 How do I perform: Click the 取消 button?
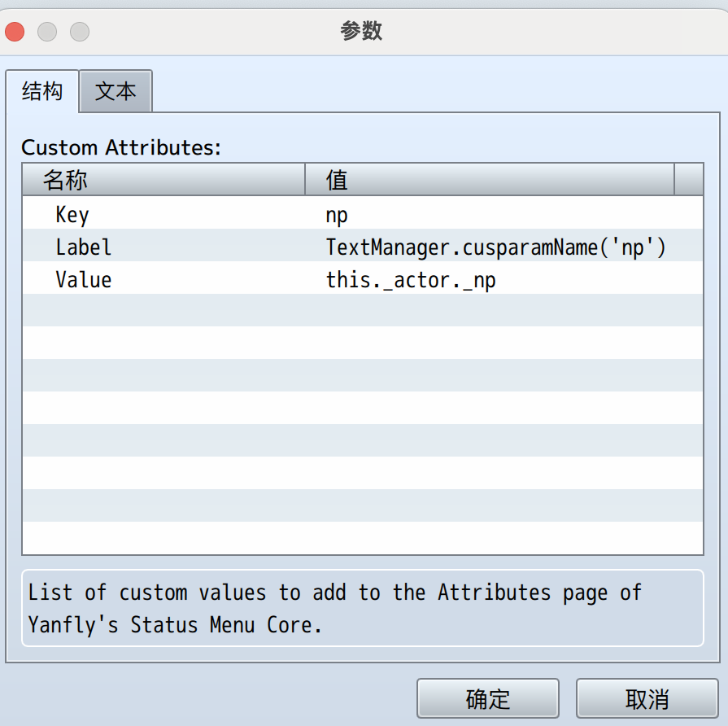(647, 698)
